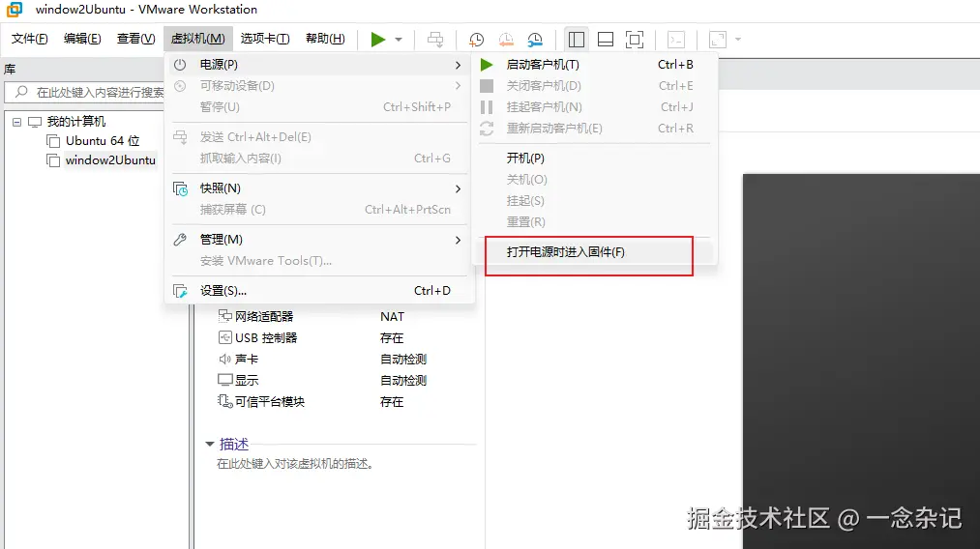Image resolution: width=980 pixels, height=549 pixels.
Task: Enter full screen mode icon
Action: (635, 40)
